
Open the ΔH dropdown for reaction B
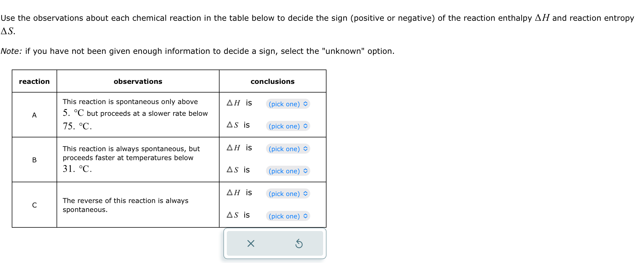point(288,149)
